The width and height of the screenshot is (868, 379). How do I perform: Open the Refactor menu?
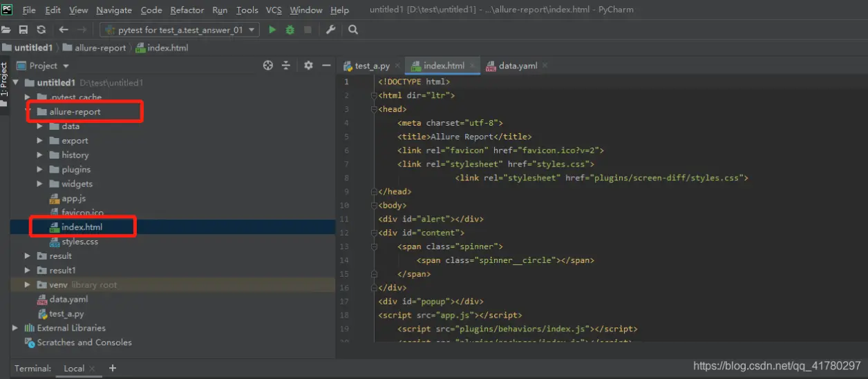(x=187, y=10)
